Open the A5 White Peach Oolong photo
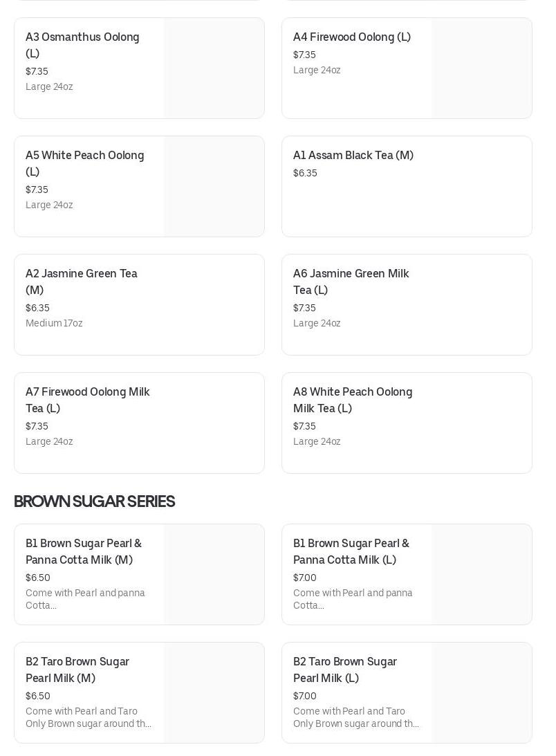556x756 pixels. (x=214, y=187)
